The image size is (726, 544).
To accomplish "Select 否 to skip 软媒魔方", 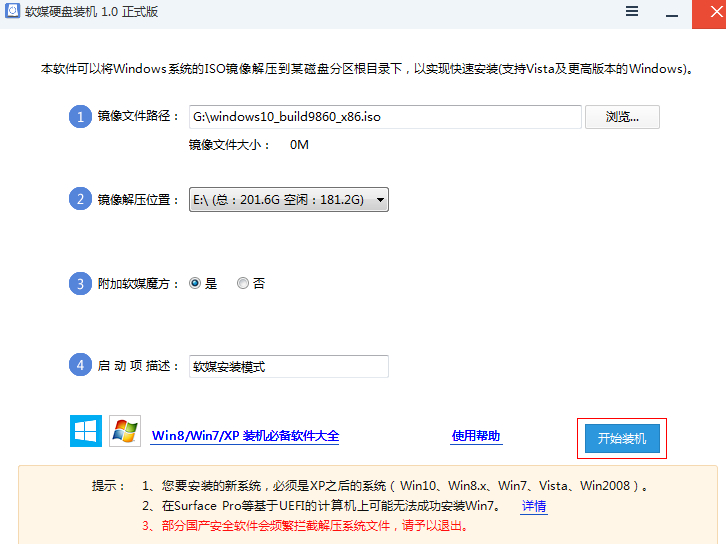I will pyautogui.click(x=243, y=283).
